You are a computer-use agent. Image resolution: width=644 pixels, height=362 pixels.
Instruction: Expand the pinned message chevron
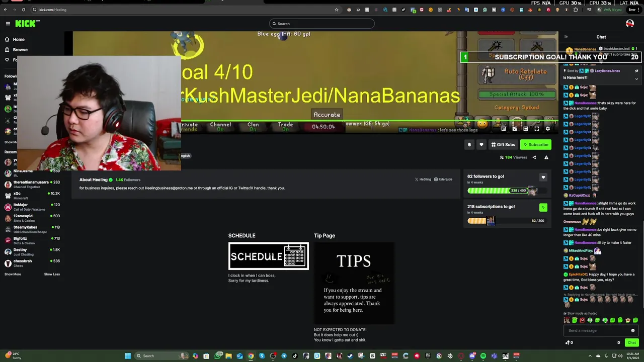pyautogui.click(x=636, y=78)
